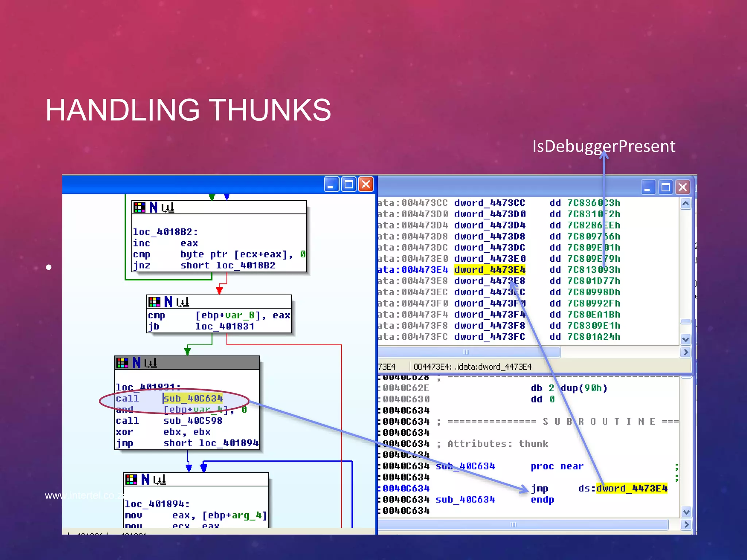Click the N icon in the loc_401894 node header
Screen dimensions: 747x560
pos(145,479)
